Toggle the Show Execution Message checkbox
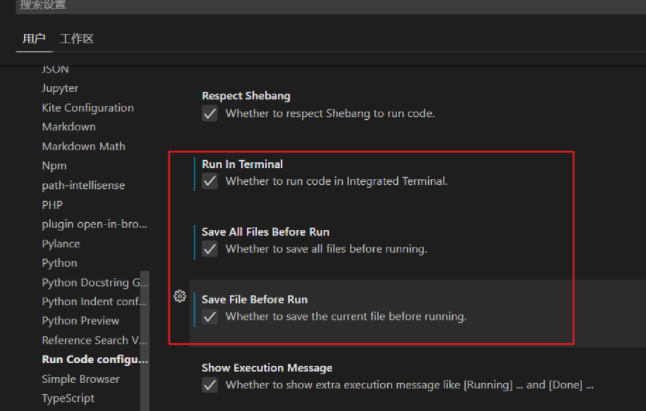Image resolution: width=646 pixels, height=411 pixels. (210, 385)
